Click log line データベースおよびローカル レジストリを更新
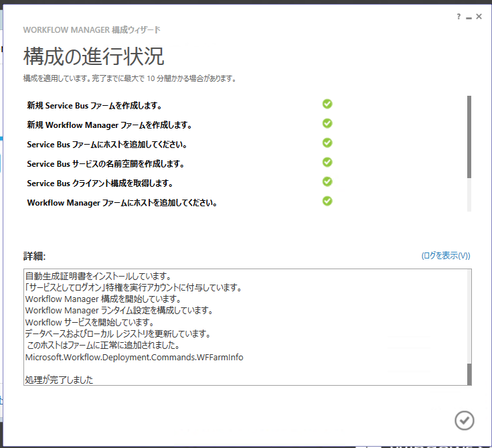The image size is (492, 448). (x=118, y=333)
